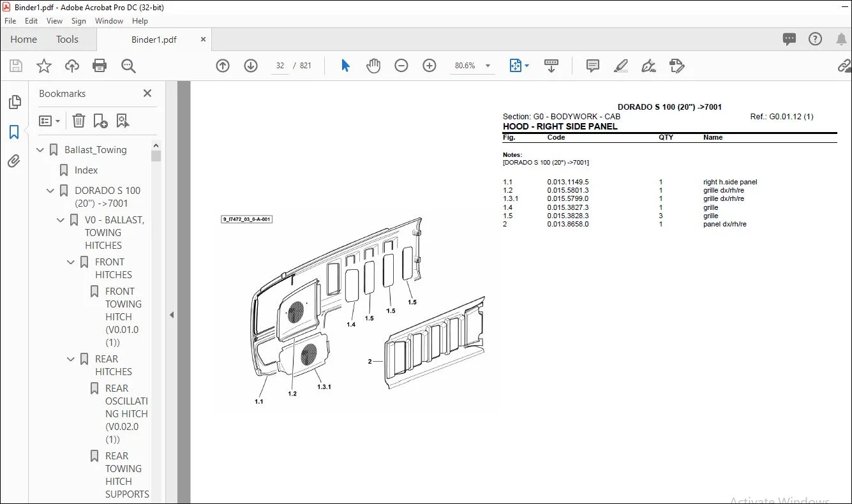
Task: Open the File menu
Action: pos(10,21)
